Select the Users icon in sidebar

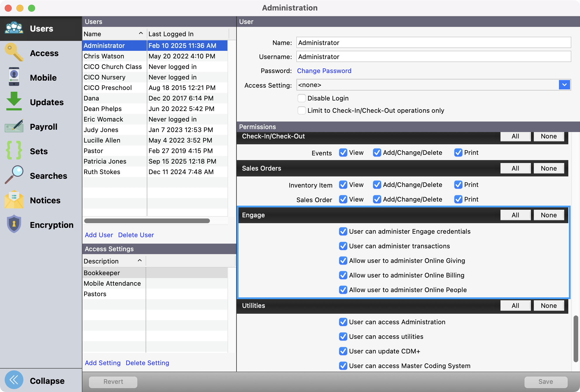14,28
